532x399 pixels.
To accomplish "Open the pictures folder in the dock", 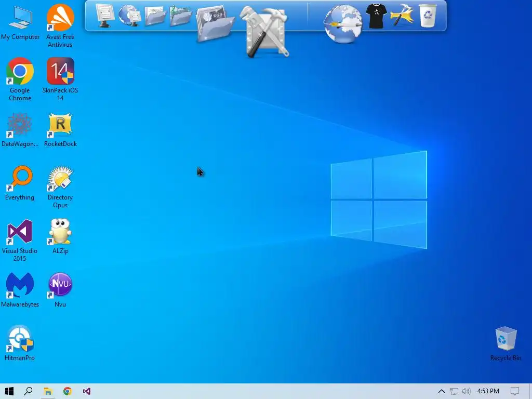I will click(x=215, y=23).
